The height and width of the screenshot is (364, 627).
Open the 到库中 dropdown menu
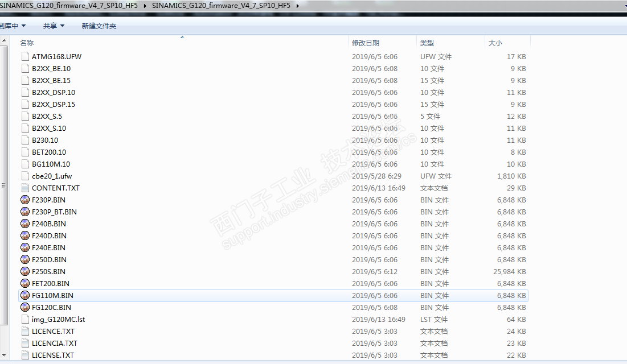tap(13, 26)
